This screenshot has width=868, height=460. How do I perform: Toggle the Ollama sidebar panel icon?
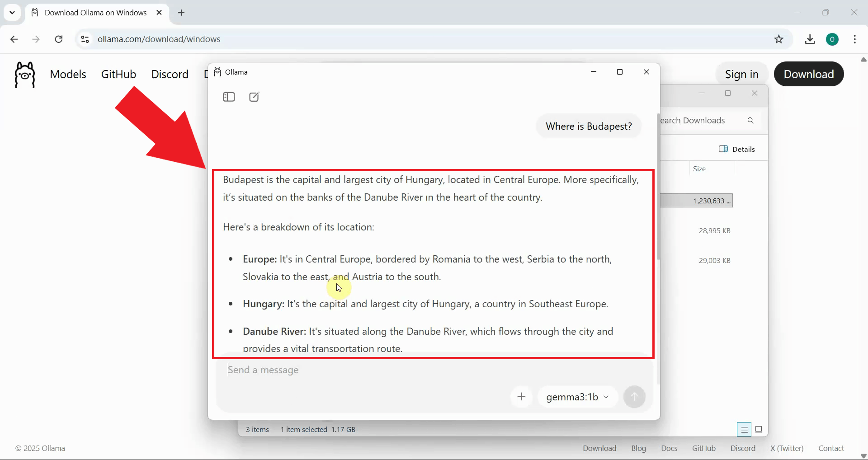pos(229,97)
